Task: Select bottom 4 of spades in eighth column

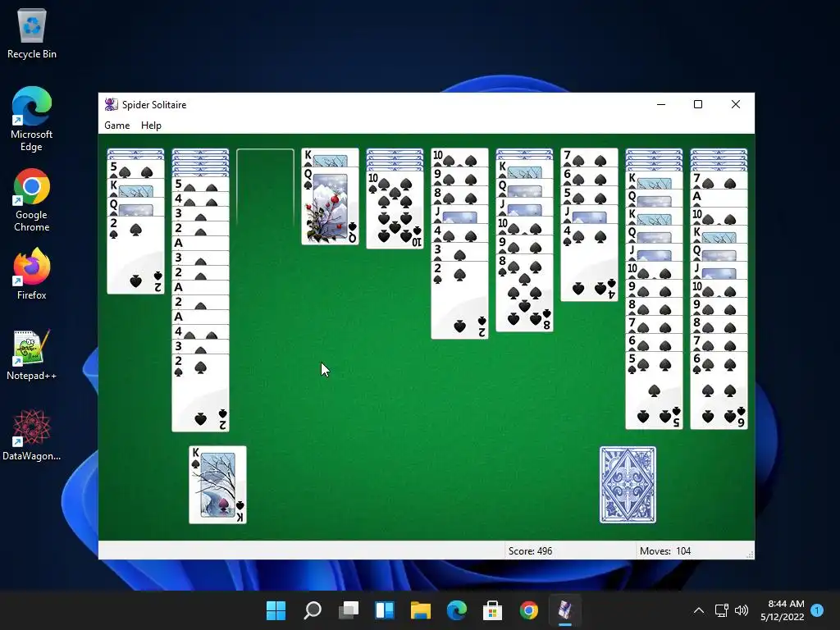Action: coord(589,262)
